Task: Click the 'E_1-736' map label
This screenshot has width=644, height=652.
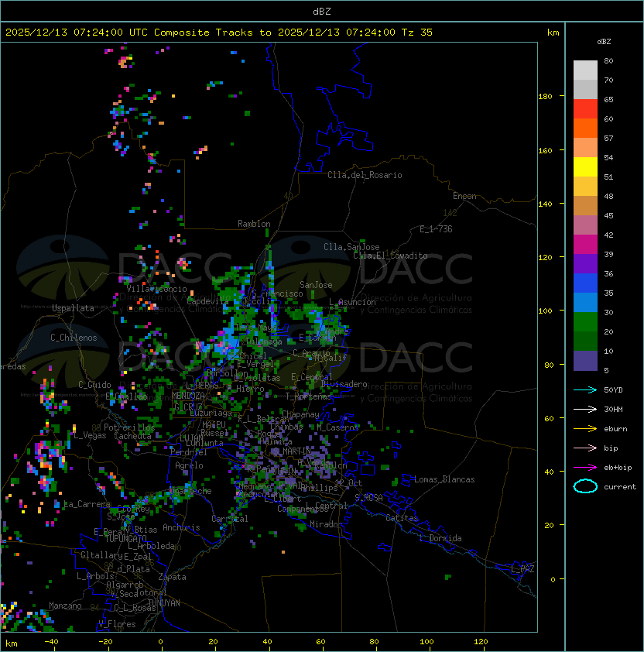Action: (x=436, y=229)
